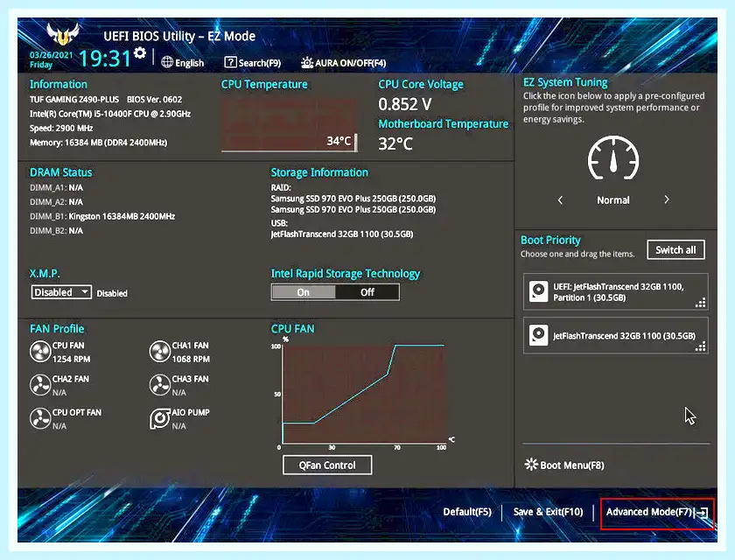
Task: Click the DIMM_A2: N/A row
Action: [56, 202]
